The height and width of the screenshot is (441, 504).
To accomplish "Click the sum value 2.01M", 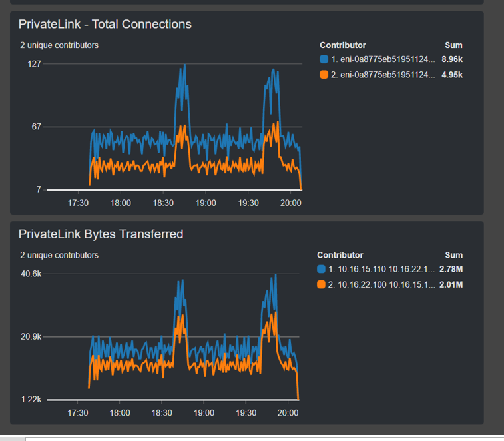I will tap(451, 284).
